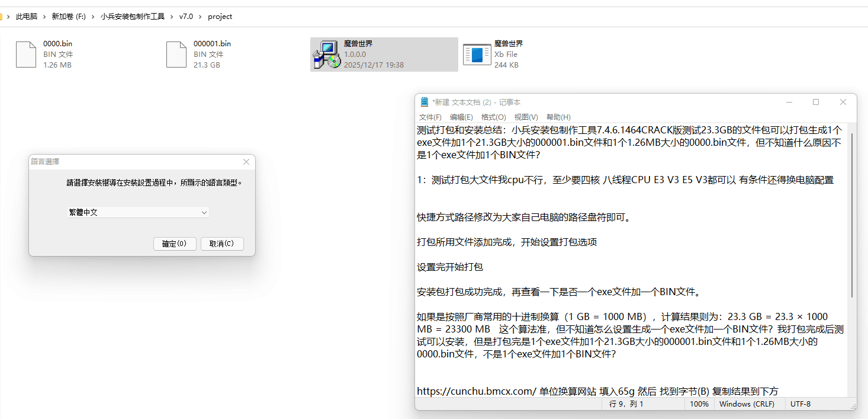The height and width of the screenshot is (419, 868).
Task: Select the 魔兽世界 Xb File icon
Action: 477,54
